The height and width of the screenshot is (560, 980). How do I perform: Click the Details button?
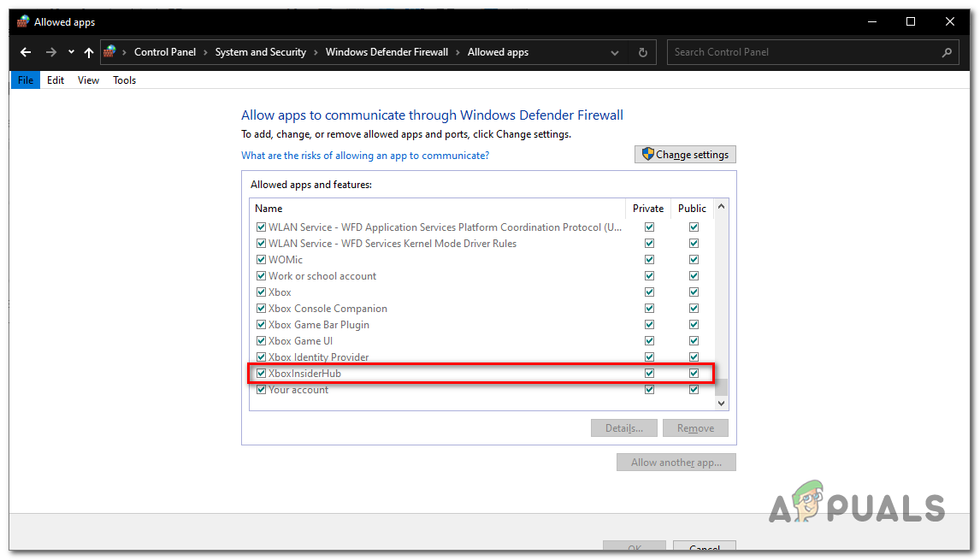tap(623, 428)
